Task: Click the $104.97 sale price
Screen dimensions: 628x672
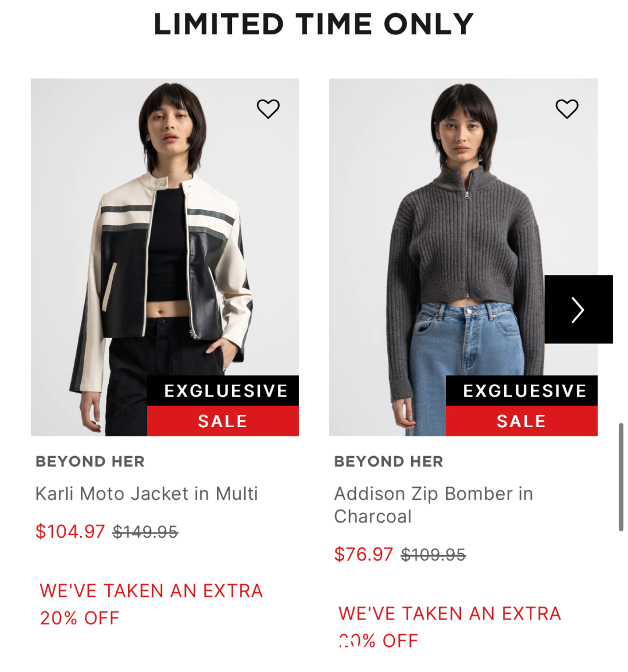Action: (70, 532)
